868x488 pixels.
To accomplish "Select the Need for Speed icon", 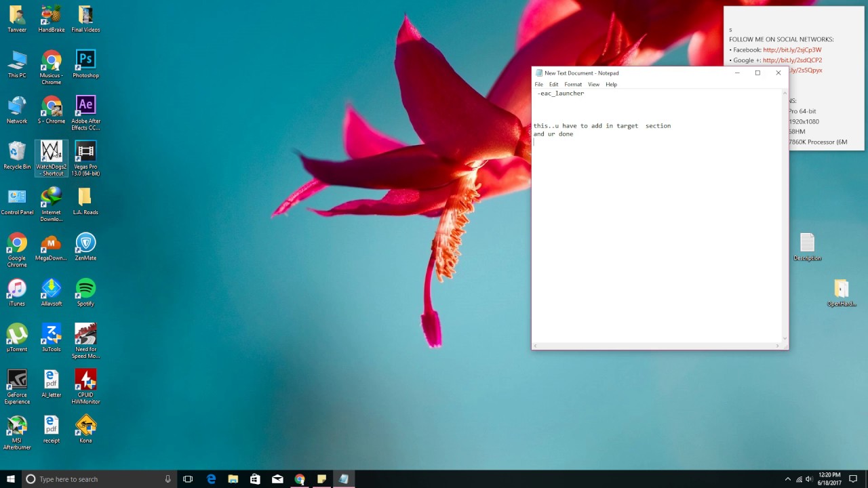I will pyautogui.click(x=85, y=341).
